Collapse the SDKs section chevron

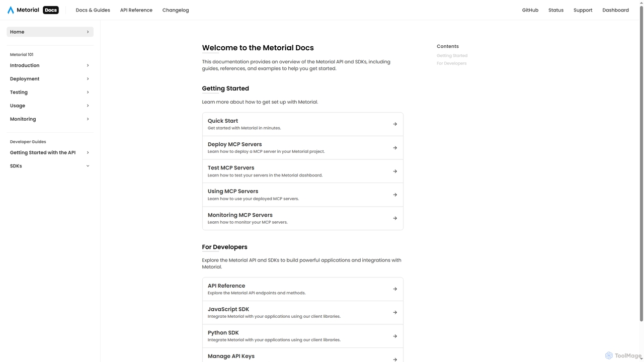click(88, 166)
